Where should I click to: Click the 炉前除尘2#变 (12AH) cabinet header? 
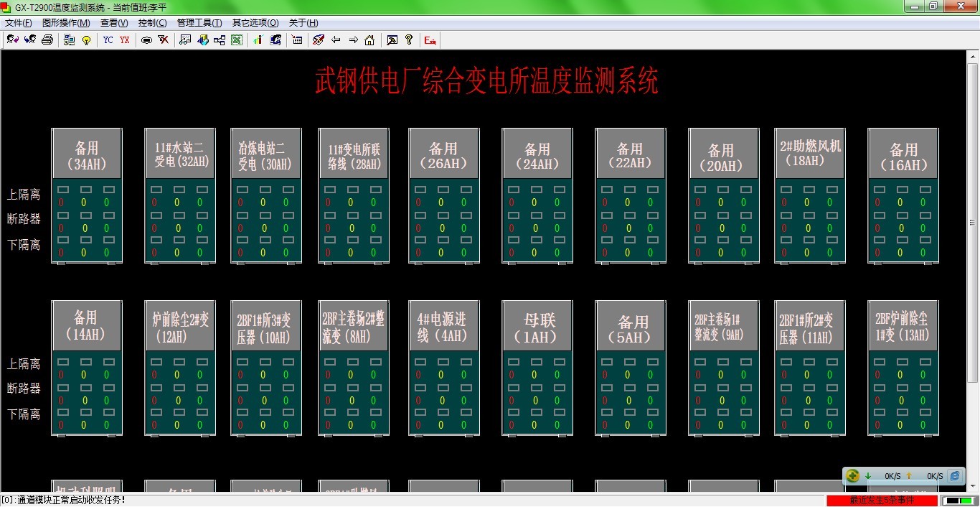180,326
